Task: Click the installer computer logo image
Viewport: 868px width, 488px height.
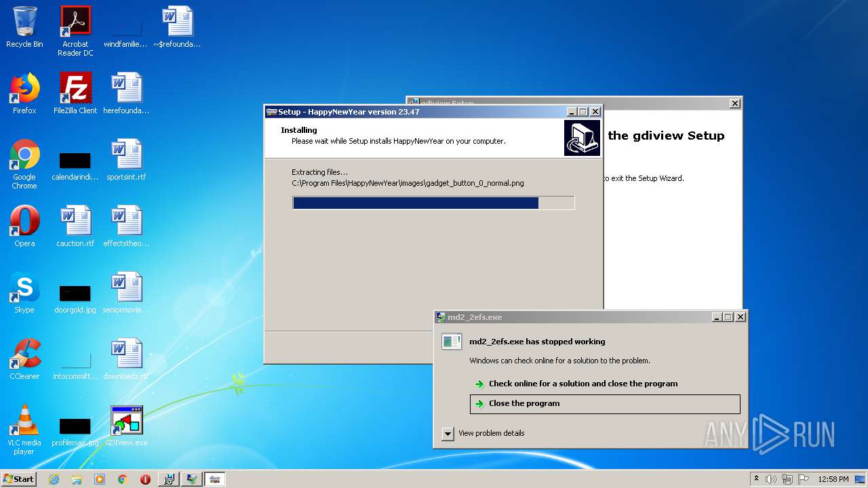Action: click(582, 138)
